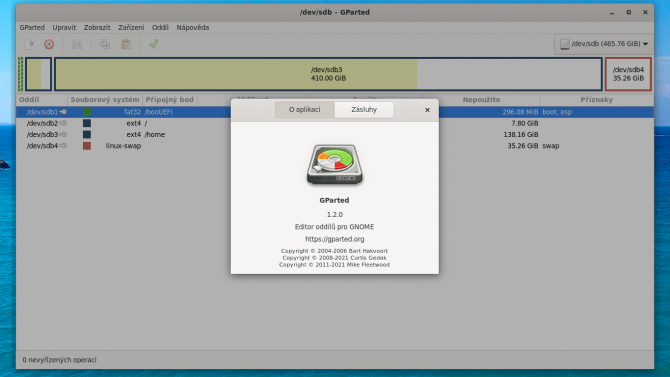Select the /dev/sdb3 /home row
This screenshot has height=377, width=670.
pos(335,134)
